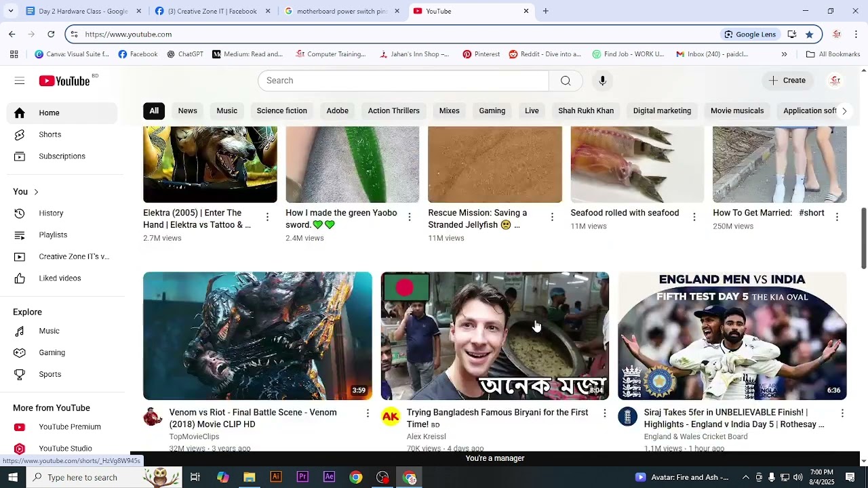Open more options for Siraj Takes 5fer video

tap(842, 413)
